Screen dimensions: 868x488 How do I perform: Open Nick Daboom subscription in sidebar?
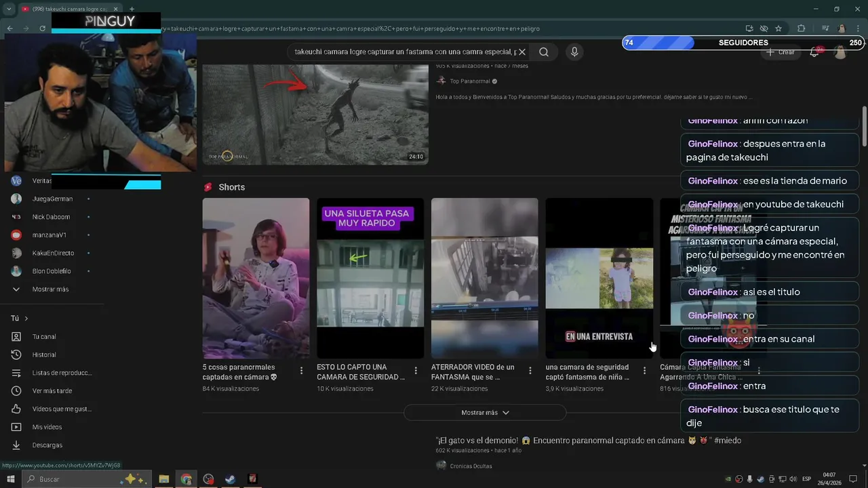pos(52,217)
